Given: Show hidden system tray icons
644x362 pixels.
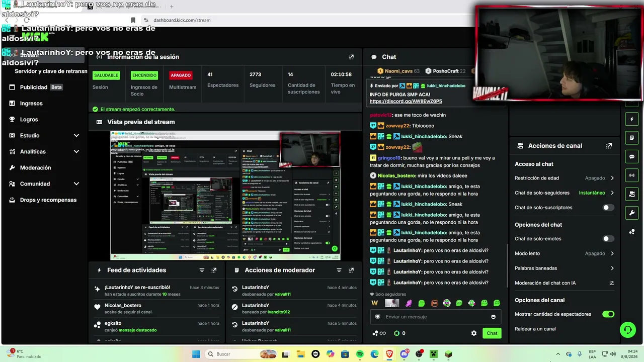Looking at the screenshot, I should click(559, 354).
